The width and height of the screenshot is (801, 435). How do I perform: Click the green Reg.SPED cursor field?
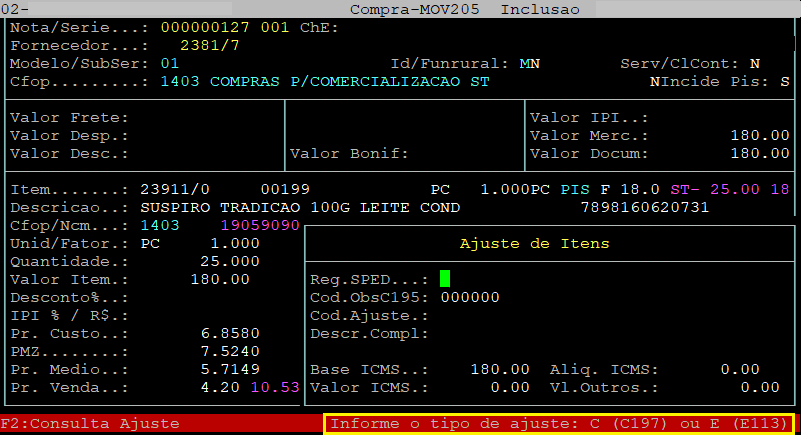click(x=446, y=279)
